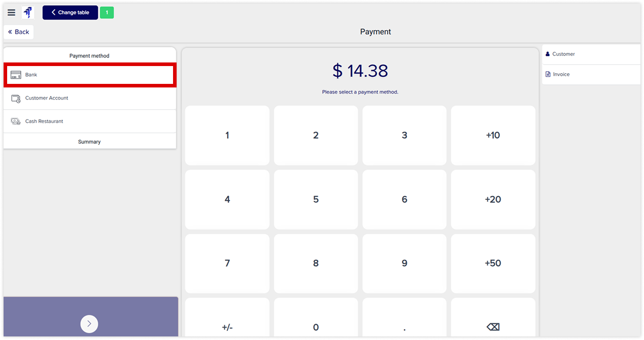This screenshot has width=644, height=340.
Task: Click the Change table button
Action: pos(70,12)
